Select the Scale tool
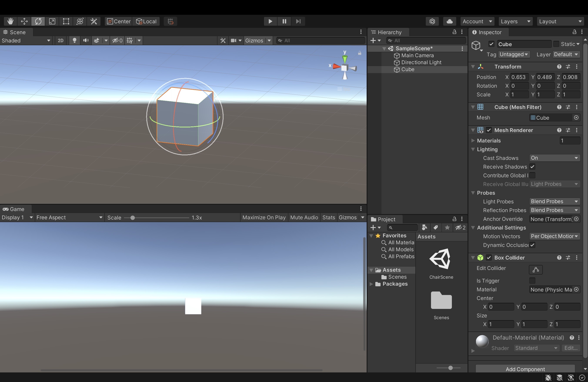 52,21
